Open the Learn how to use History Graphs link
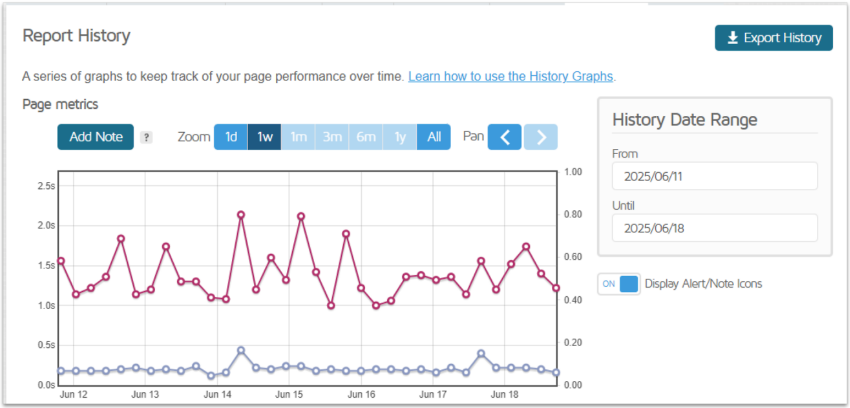The image size is (850, 408). 511,76
